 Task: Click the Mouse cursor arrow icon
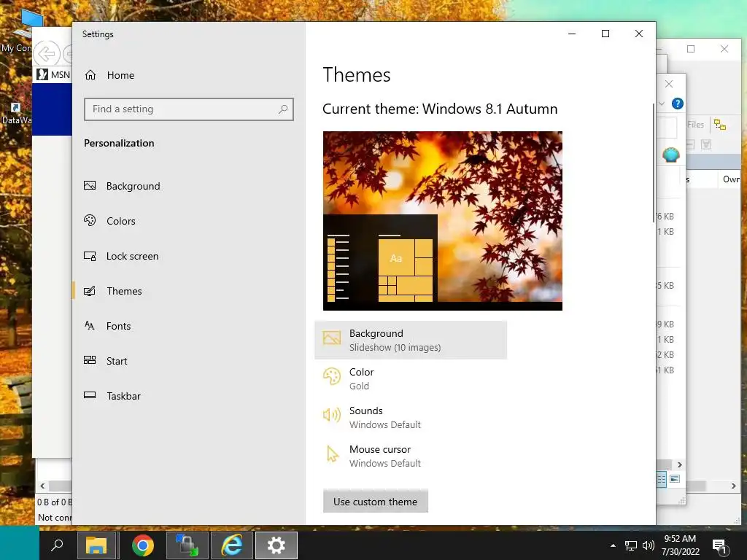[332, 454]
